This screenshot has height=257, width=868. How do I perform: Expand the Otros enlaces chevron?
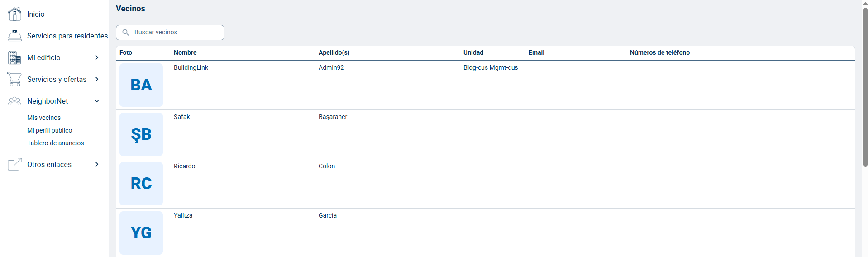(97, 164)
